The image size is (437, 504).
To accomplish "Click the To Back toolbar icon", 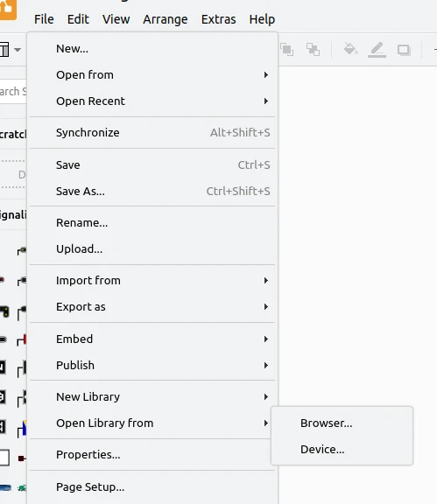I will 313,50.
